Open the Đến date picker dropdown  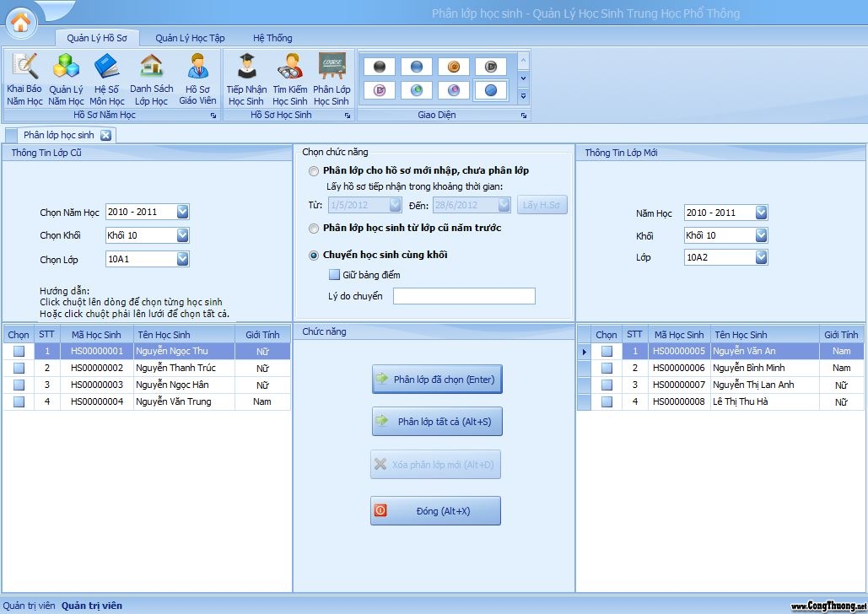pos(504,205)
